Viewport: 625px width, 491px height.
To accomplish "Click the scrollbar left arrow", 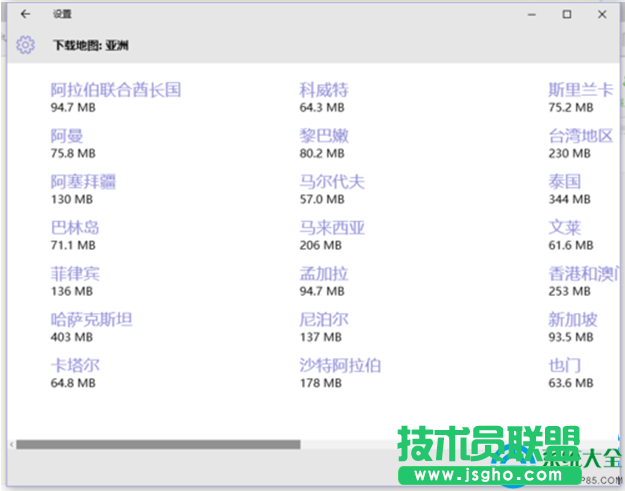I will pos(12,444).
